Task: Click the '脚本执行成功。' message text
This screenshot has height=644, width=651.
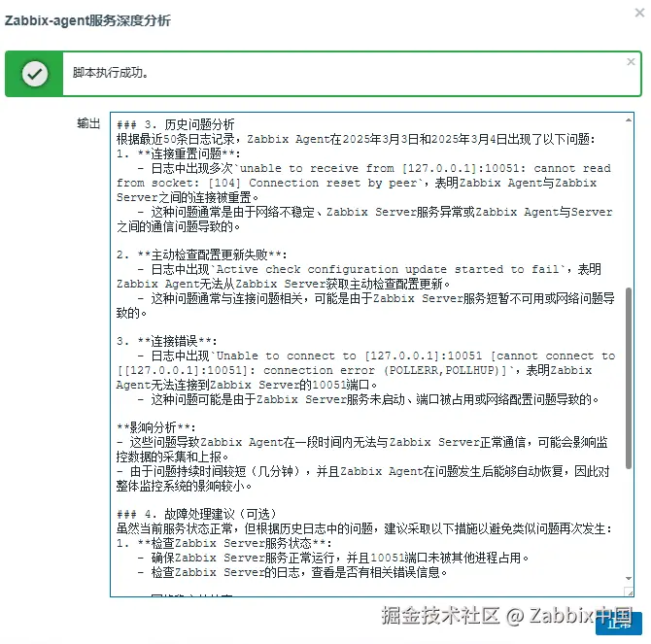Action: pyautogui.click(x=111, y=73)
